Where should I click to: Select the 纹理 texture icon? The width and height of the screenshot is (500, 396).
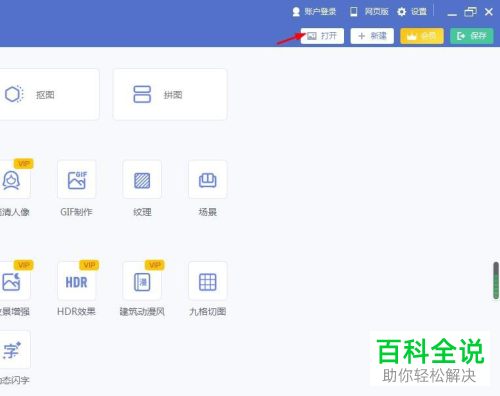click(142, 180)
